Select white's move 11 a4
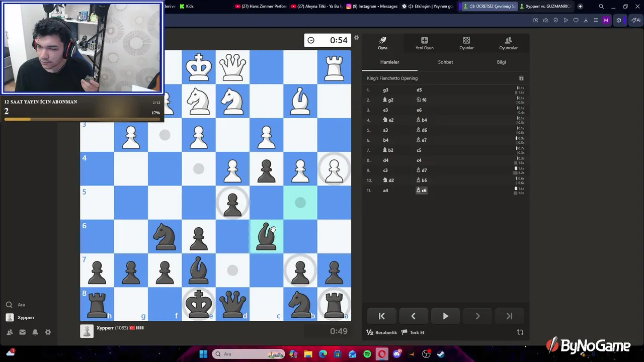The height and width of the screenshot is (362, 644). [x=385, y=191]
